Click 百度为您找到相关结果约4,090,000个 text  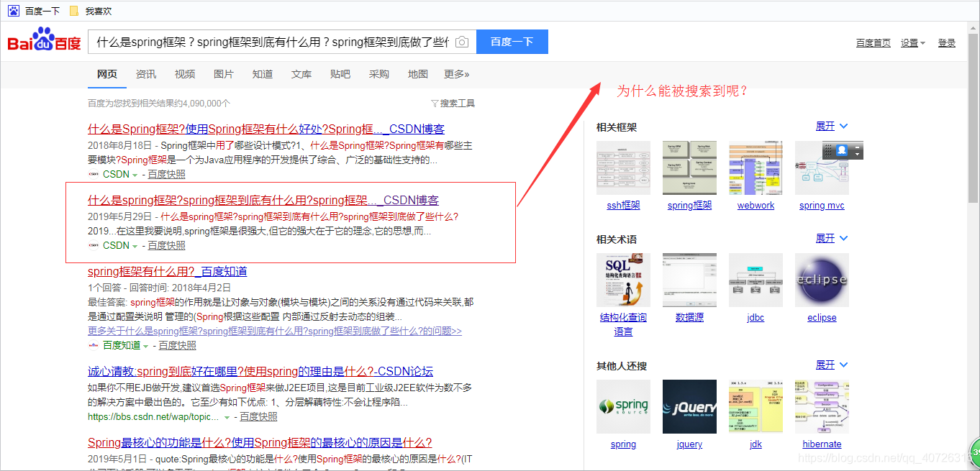tap(159, 104)
